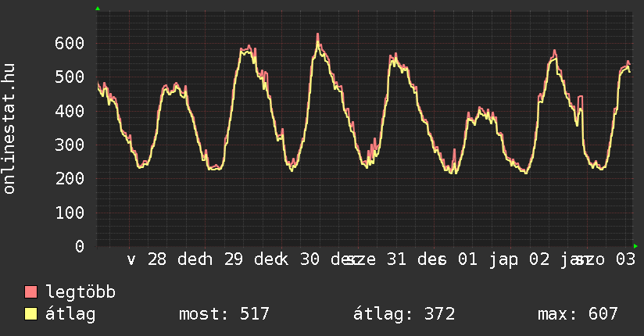Select the '01' date label on X axis
The image size is (644, 336).
point(467,260)
